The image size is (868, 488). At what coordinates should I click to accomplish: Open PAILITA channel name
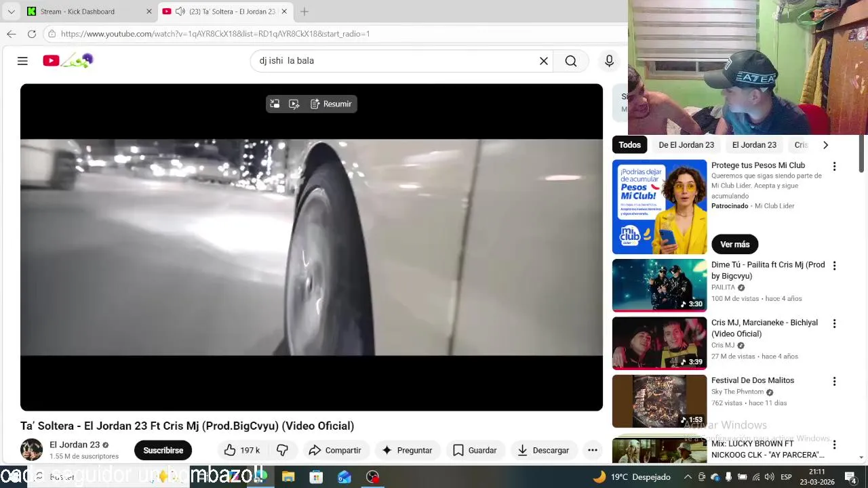[x=723, y=287]
